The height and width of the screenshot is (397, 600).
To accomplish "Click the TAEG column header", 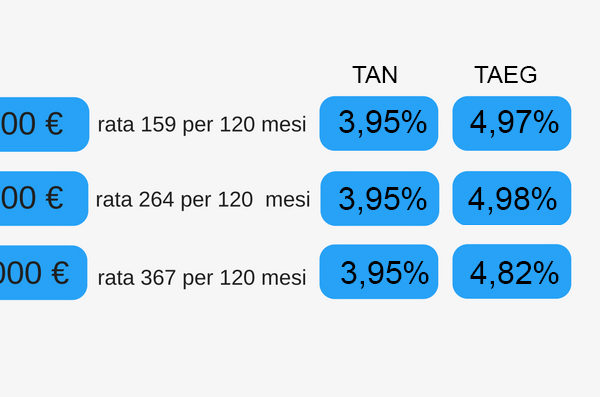I will 505,75.
